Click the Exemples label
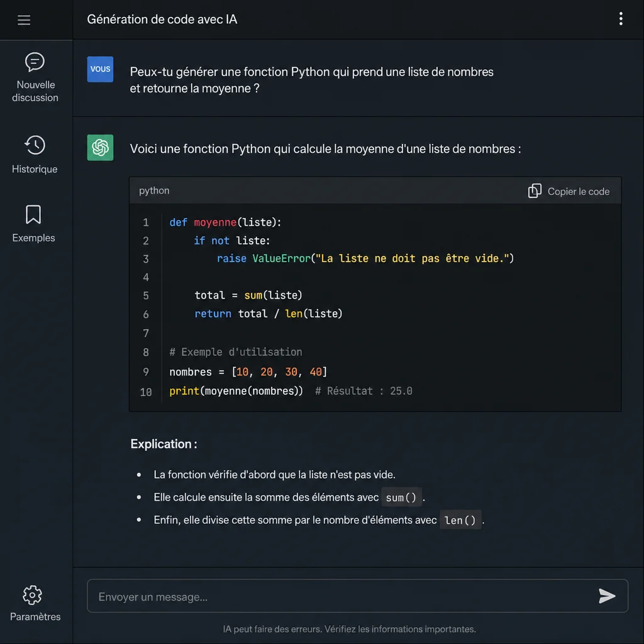644x644 pixels. [33, 238]
